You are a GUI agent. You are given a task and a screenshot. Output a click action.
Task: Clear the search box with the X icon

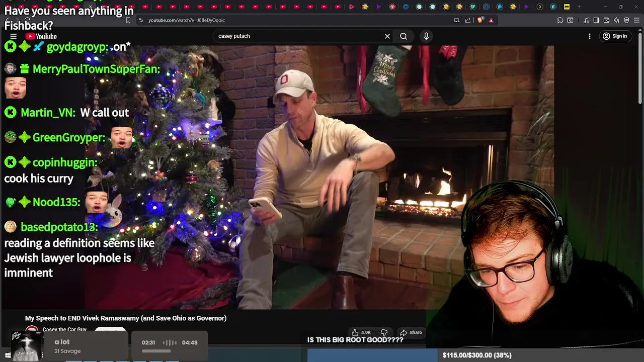point(387,36)
